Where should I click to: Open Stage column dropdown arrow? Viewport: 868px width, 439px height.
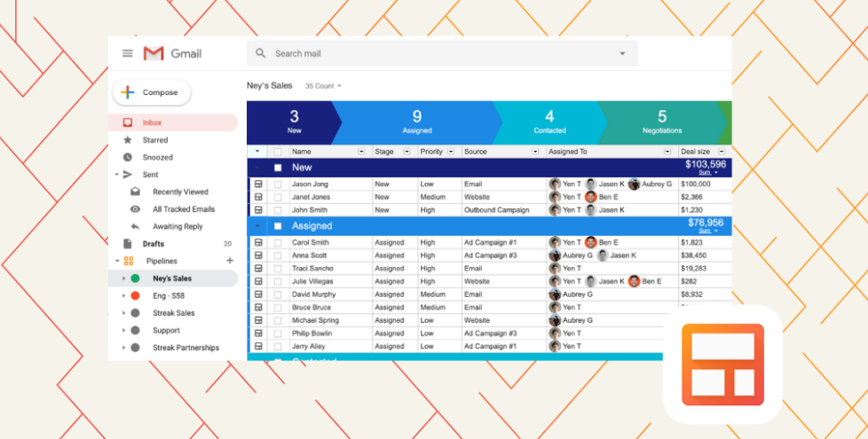[x=406, y=152]
